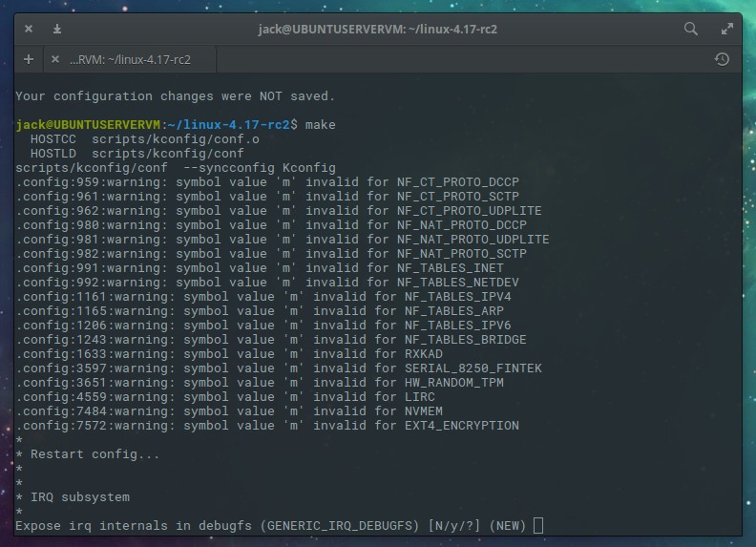Select the '...RVM: ~/linux-4.17-rc2' tab
This screenshot has height=547, width=756.
click(x=130, y=59)
